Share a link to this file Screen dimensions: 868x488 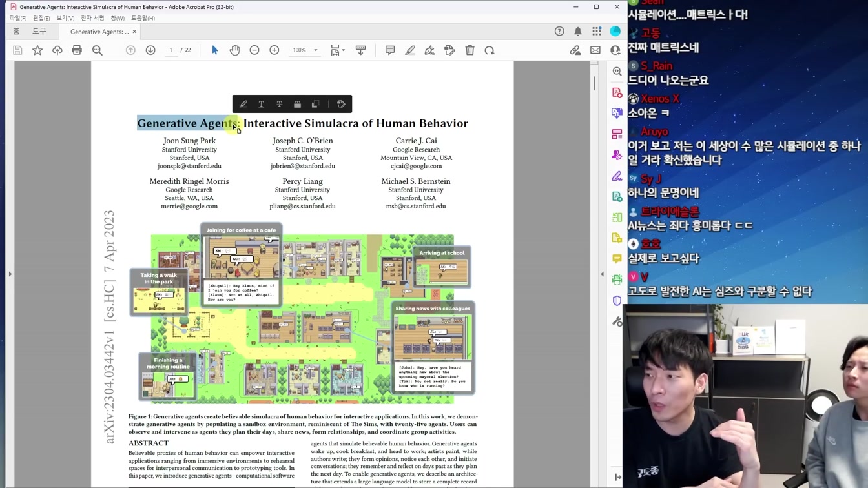click(575, 50)
